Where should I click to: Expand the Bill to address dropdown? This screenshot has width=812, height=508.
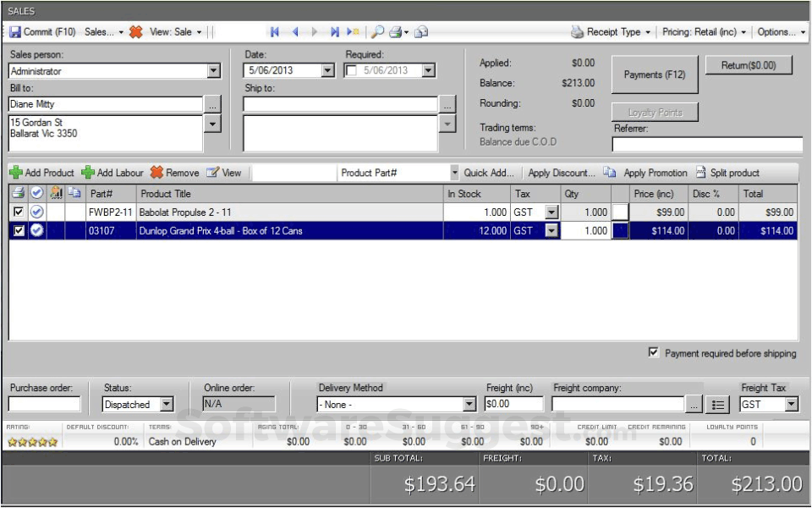pyautogui.click(x=212, y=124)
